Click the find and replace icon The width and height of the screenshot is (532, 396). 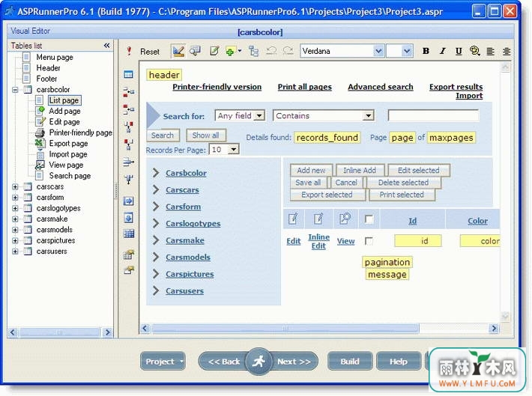click(474, 51)
